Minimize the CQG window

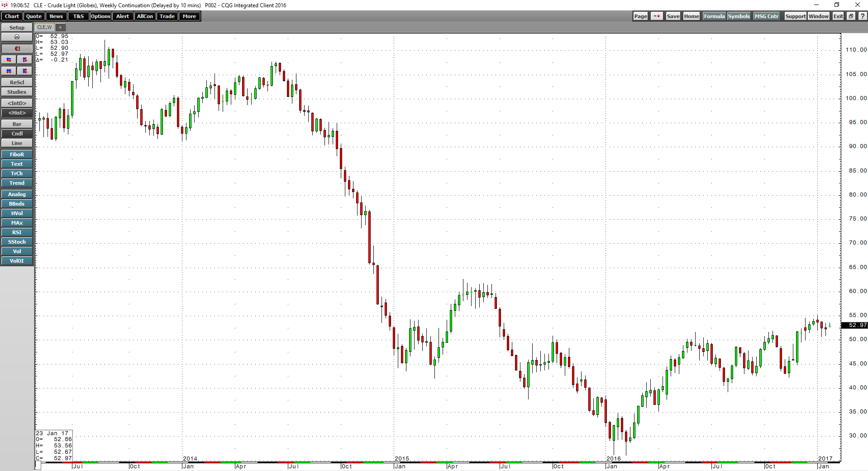pyautogui.click(x=816, y=5)
